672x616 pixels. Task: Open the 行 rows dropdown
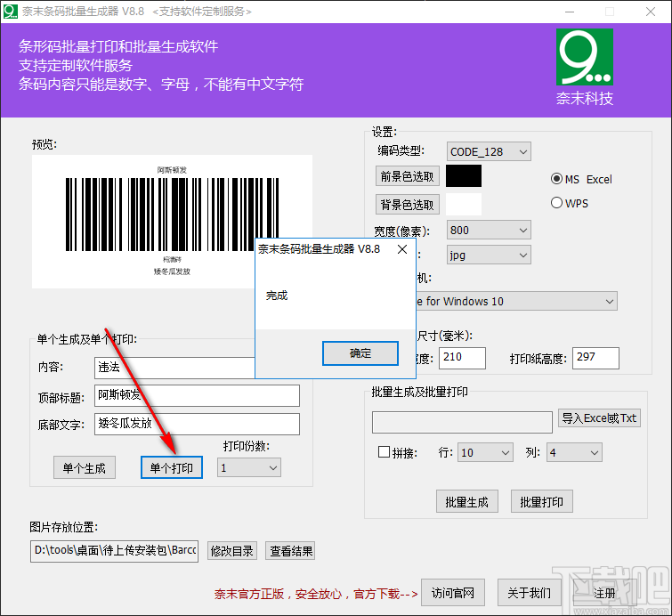tap(485, 452)
